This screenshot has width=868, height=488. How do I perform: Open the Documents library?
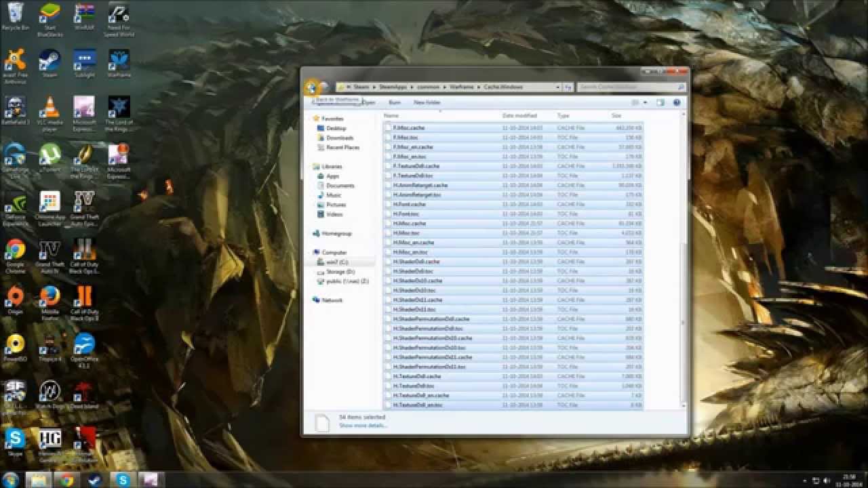340,186
